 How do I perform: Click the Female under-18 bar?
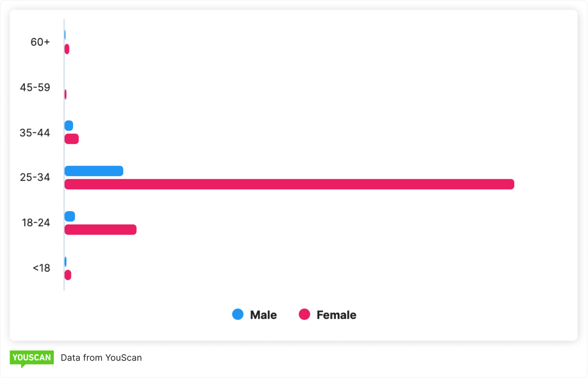[x=68, y=275]
